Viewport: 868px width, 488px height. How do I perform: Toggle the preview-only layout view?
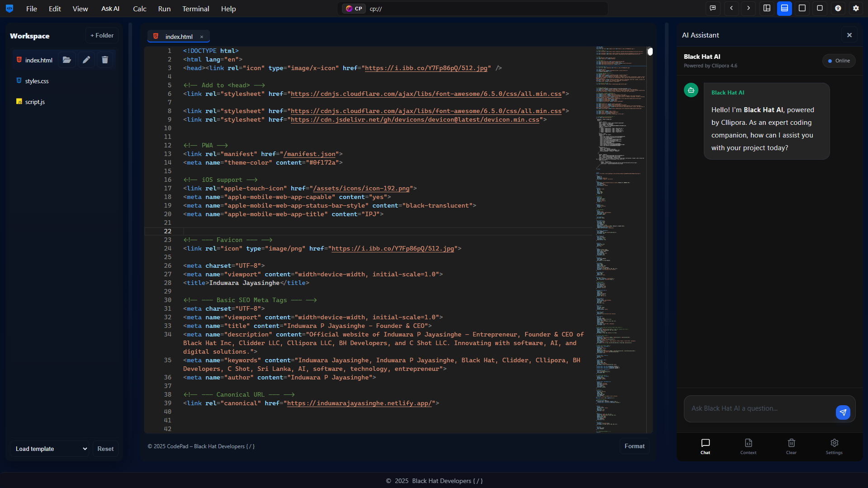[x=821, y=8]
